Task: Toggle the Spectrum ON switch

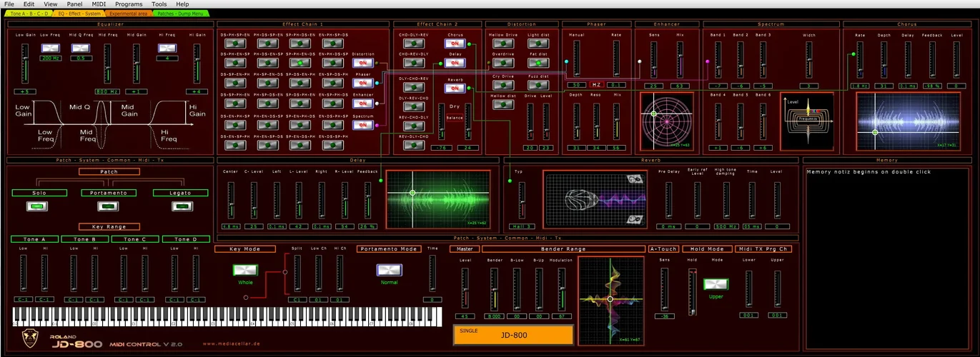Action: click(363, 124)
